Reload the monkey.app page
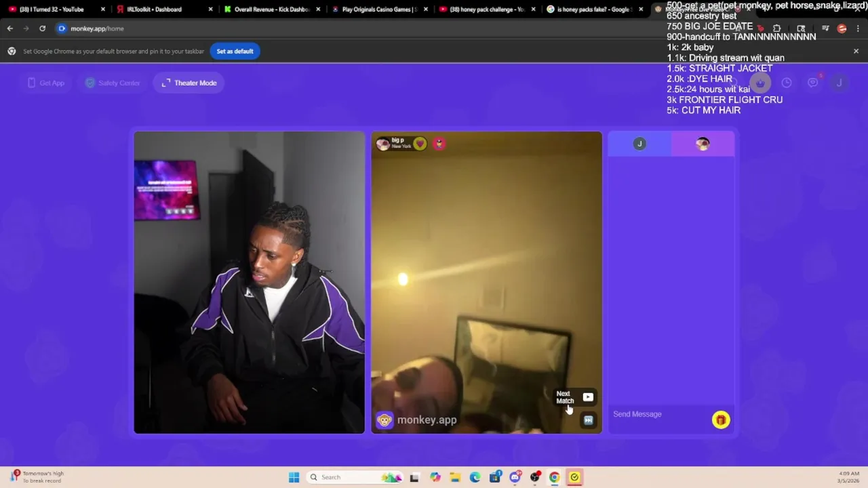The height and width of the screenshot is (488, 868). tap(42, 28)
